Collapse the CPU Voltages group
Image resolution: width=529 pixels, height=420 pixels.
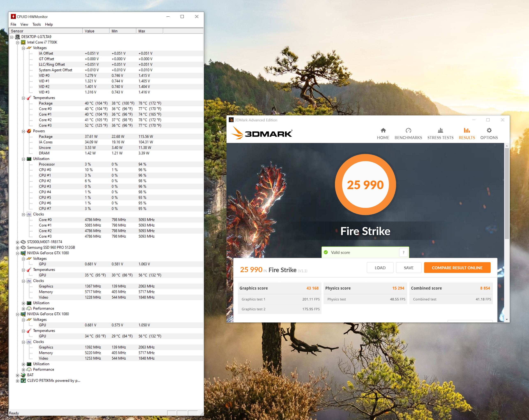pyautogui.click(x=23, y=48)
